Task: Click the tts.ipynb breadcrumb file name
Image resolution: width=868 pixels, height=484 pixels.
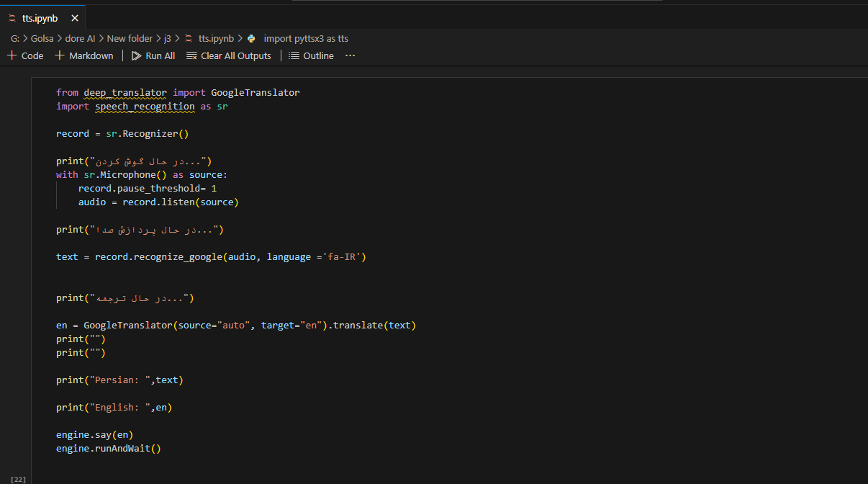Action: tap(216, 38)
